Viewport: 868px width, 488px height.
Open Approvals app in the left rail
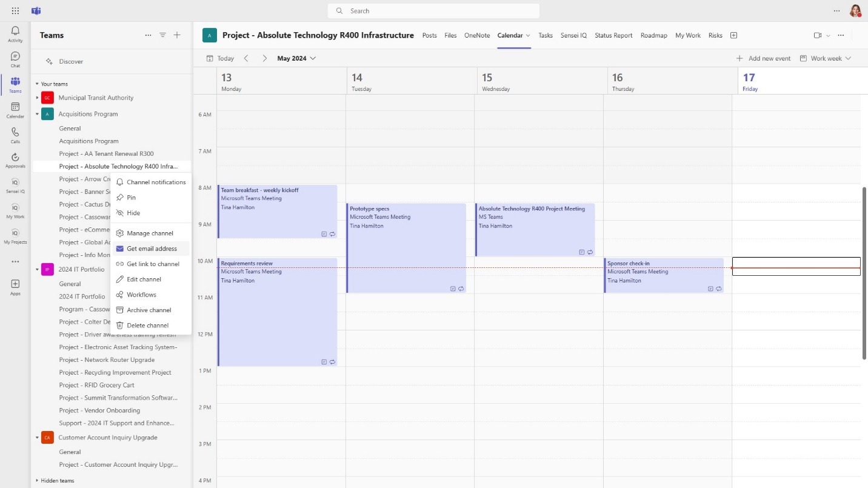[x=15, y=160]
